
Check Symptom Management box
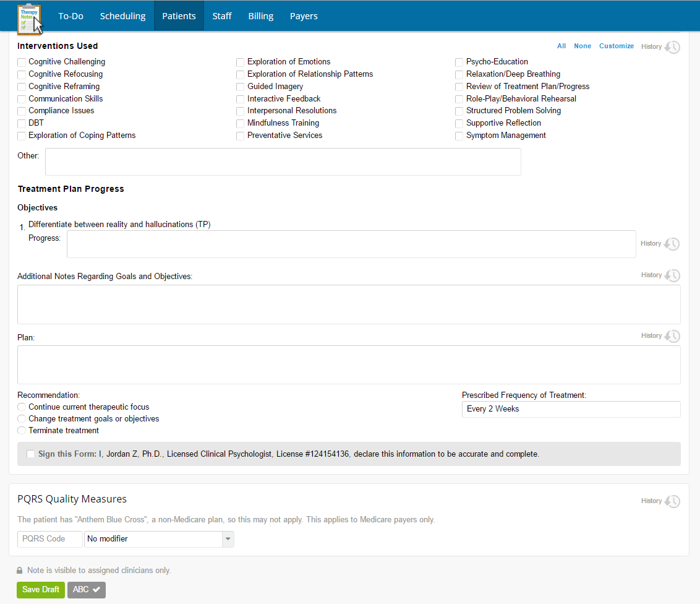(x=459, y=136)
